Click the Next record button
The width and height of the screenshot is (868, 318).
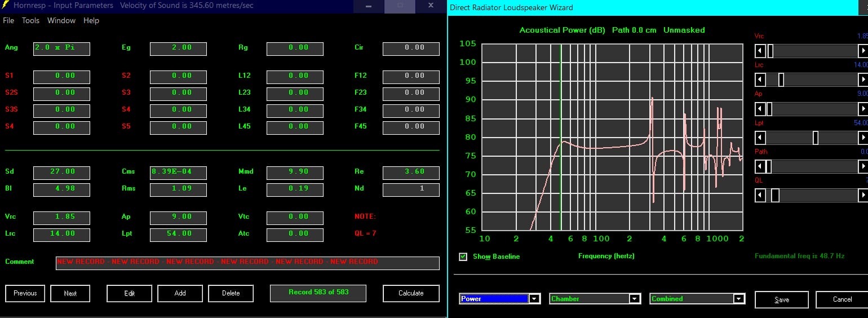(70, 293)
